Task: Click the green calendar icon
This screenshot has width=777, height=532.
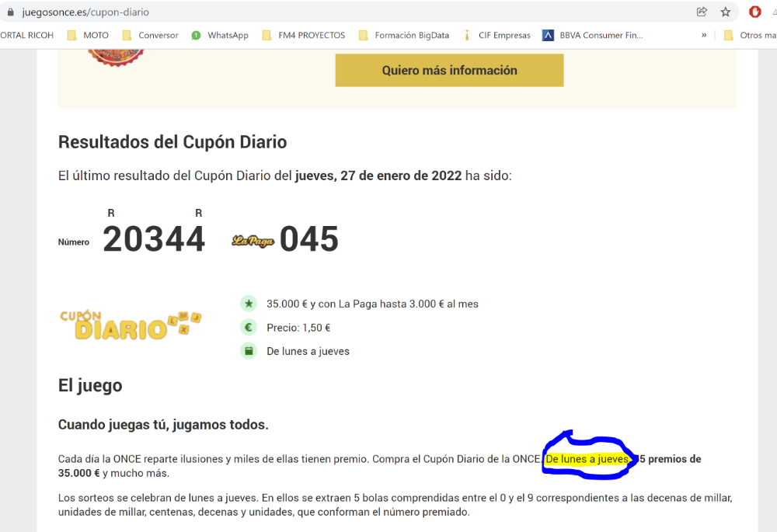Action: tap(249, 351)
